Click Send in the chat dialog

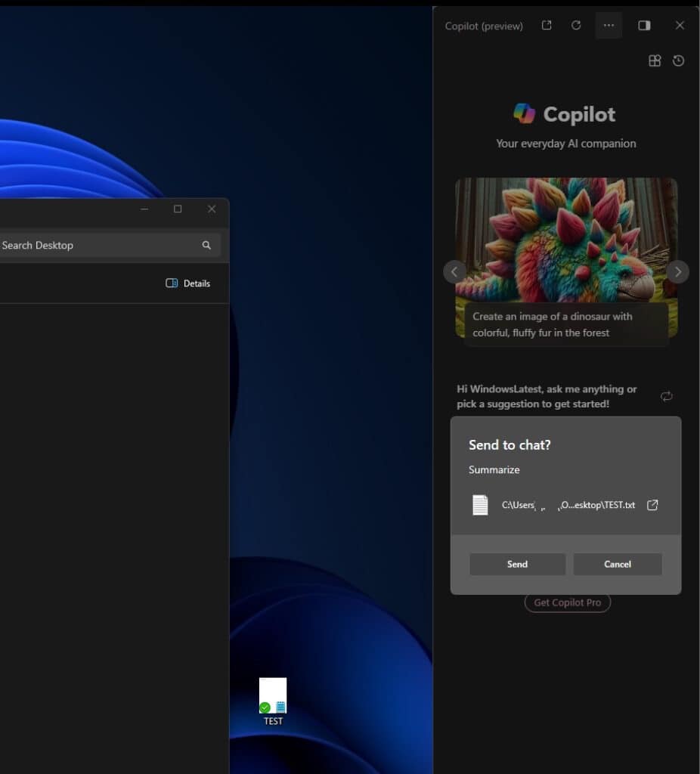click(517, 564)
